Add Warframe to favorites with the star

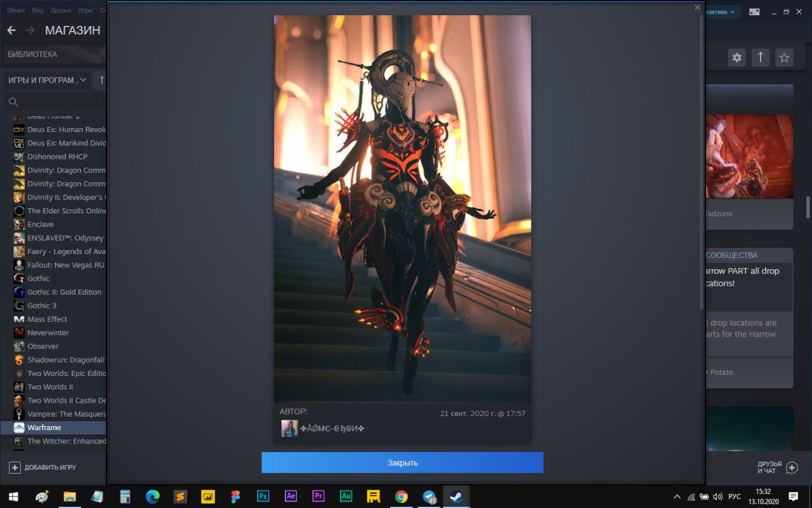pos(785,58)
